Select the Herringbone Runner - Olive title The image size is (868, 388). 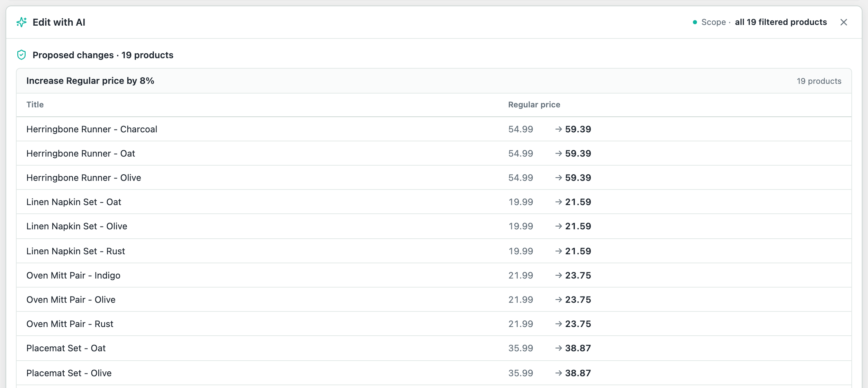(84, 178)
